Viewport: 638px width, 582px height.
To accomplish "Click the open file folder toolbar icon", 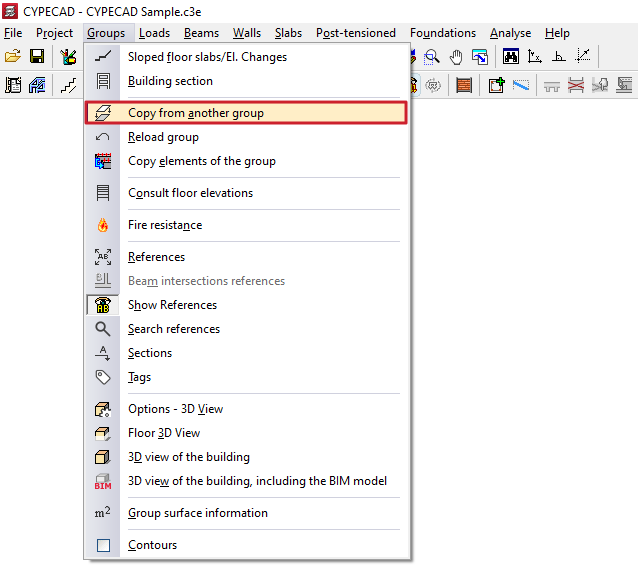I will click(13, 56).
